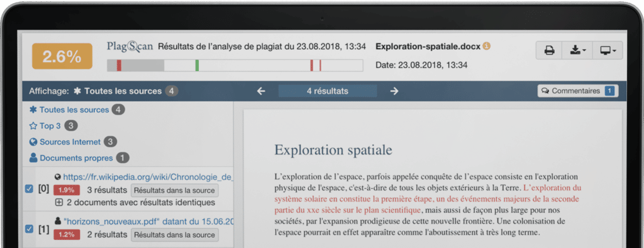
Task: Click the grey section of the document bar
Action: [142, 65]
